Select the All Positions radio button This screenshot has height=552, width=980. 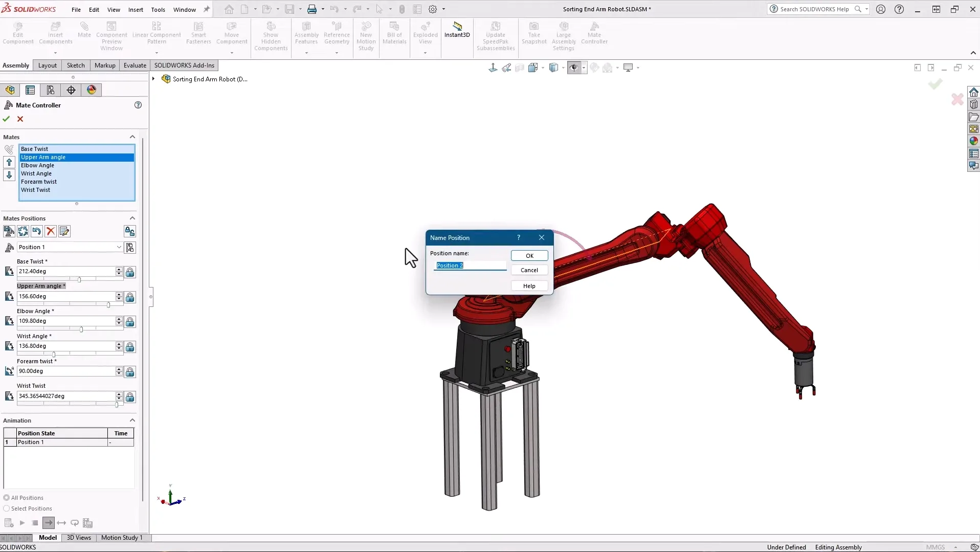[x=7, y=498]
